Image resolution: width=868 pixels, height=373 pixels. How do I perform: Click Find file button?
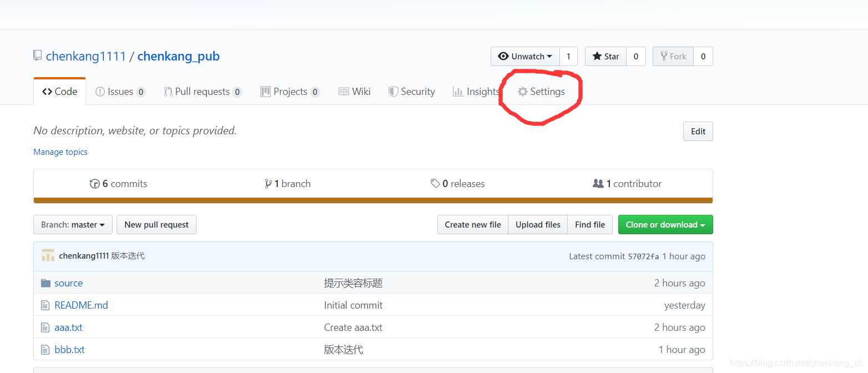(590, 225)
